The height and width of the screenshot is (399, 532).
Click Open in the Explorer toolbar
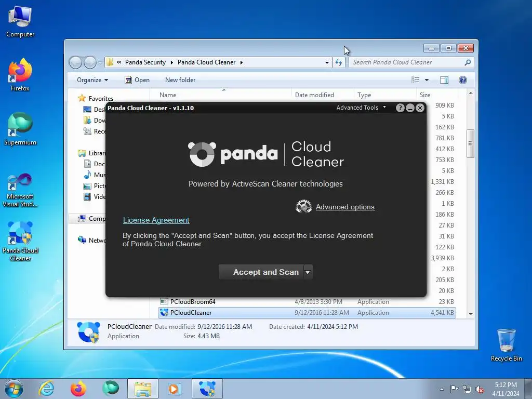coord(137,80)
